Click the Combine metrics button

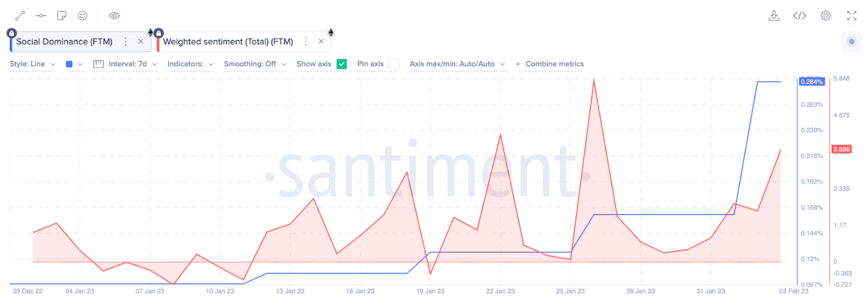click(x=550, y=64)
